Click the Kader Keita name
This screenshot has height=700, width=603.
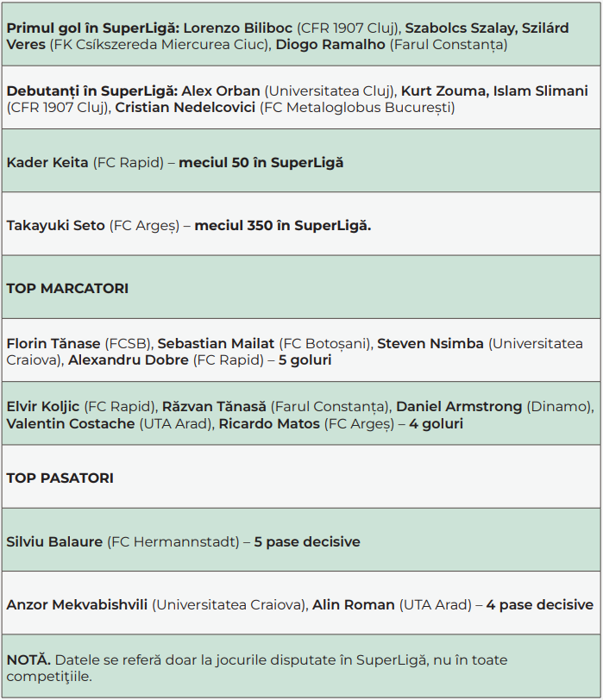(47, 162)
